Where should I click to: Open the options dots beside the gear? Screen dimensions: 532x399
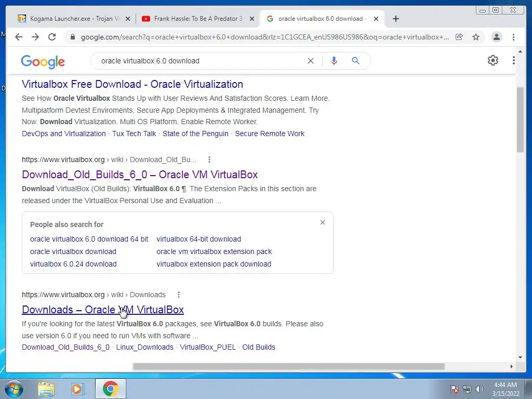coord(514,60)
